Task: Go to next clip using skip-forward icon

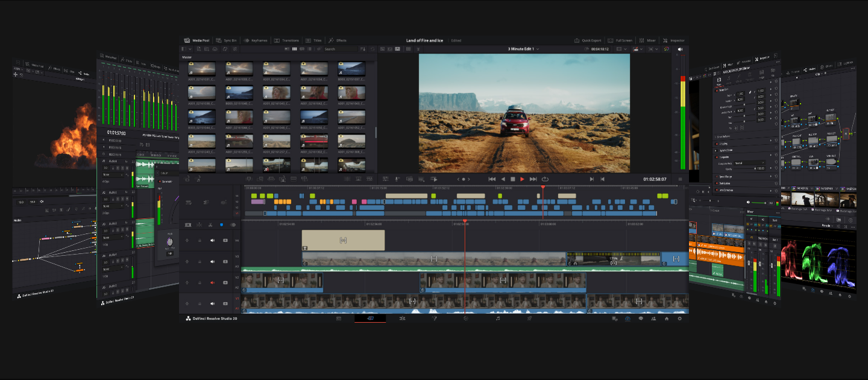Action: [x=591, y=179]
